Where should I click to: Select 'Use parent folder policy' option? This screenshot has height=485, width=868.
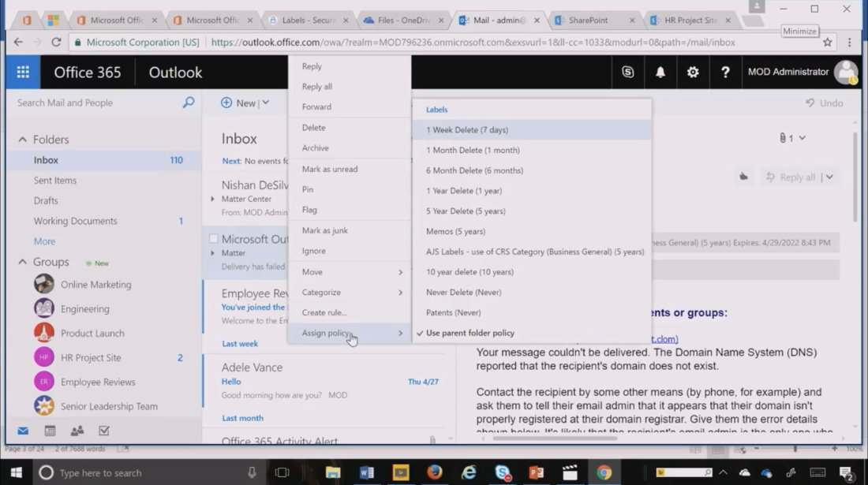[470, 333]
